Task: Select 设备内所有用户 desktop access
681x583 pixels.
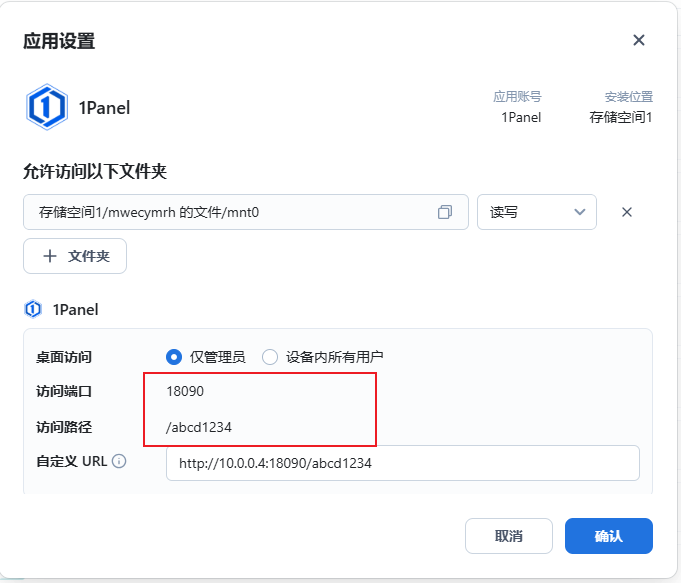Action: pos(270,357)
